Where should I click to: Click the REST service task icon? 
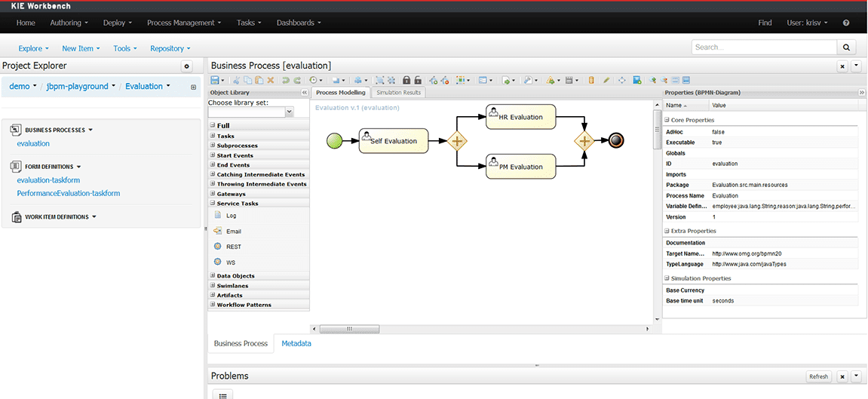point(217,246)
